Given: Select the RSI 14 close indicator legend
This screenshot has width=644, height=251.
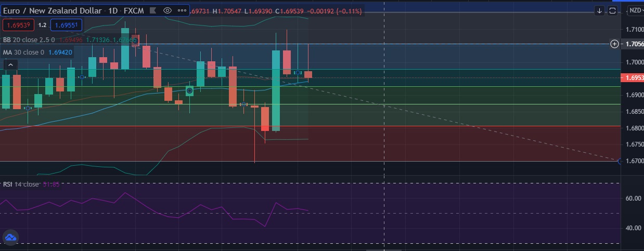Looking at the screenshot, I should 21,184.
